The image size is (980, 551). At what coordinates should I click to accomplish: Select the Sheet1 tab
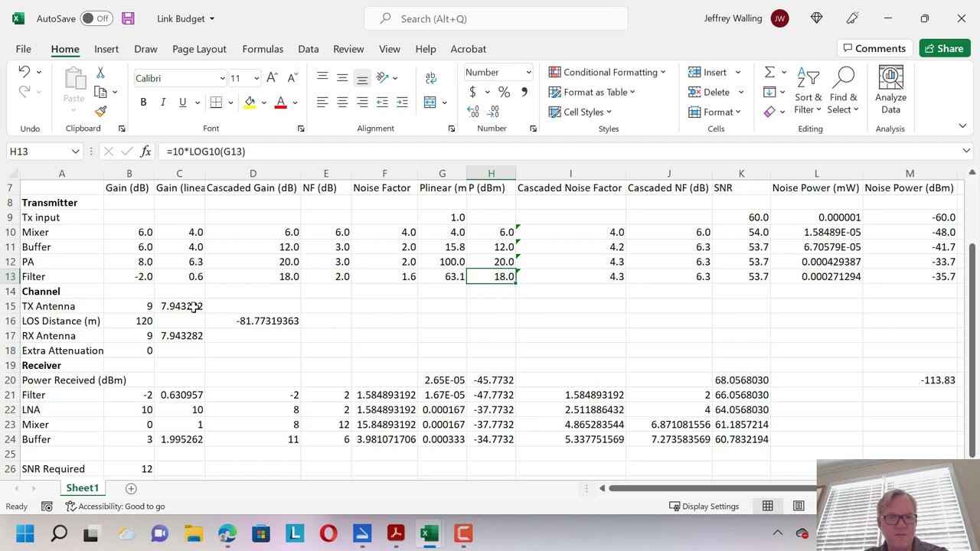tap(82, 488)
